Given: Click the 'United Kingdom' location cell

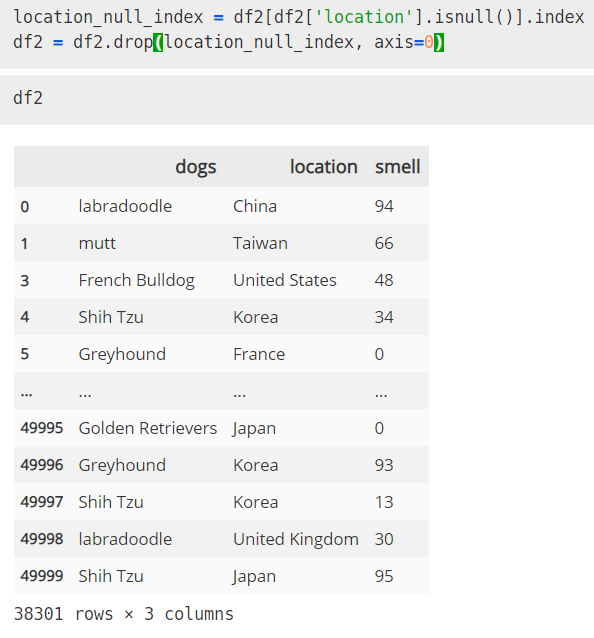Looking at the screenshot, I should point(296,539).
